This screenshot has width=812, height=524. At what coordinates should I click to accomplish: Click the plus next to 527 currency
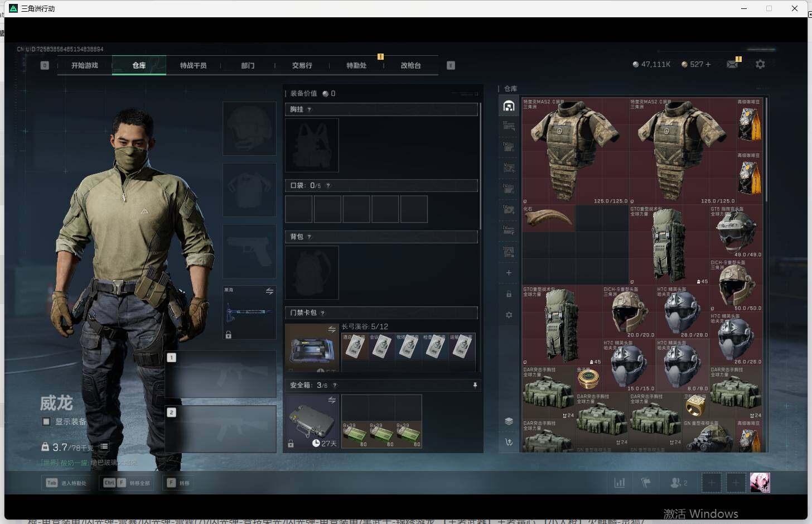point(708,64)
